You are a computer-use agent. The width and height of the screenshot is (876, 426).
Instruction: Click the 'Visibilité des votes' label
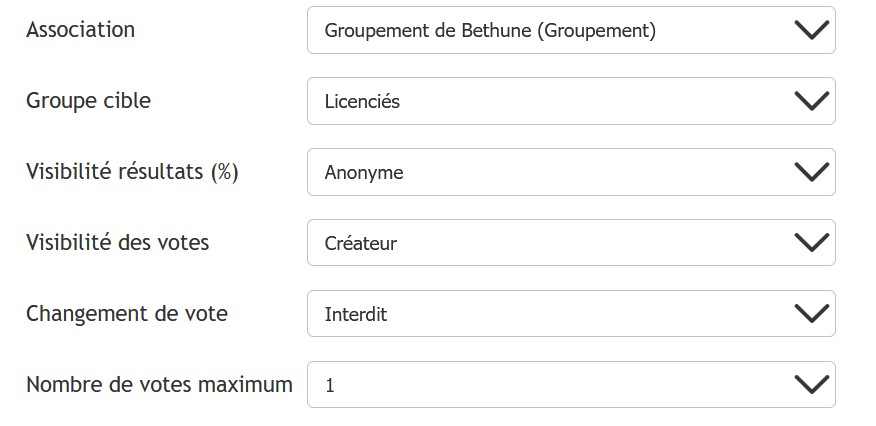pyautogui.click(x=117, y=243)
